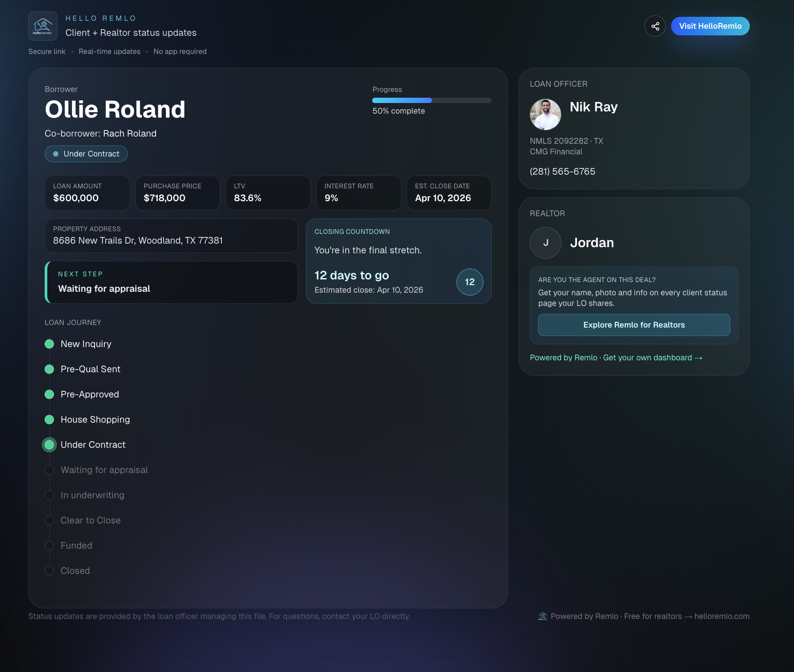Screen dimensions: 794x672
Task: Click Explore Remlo for Realtors
Action: (634, 325)
